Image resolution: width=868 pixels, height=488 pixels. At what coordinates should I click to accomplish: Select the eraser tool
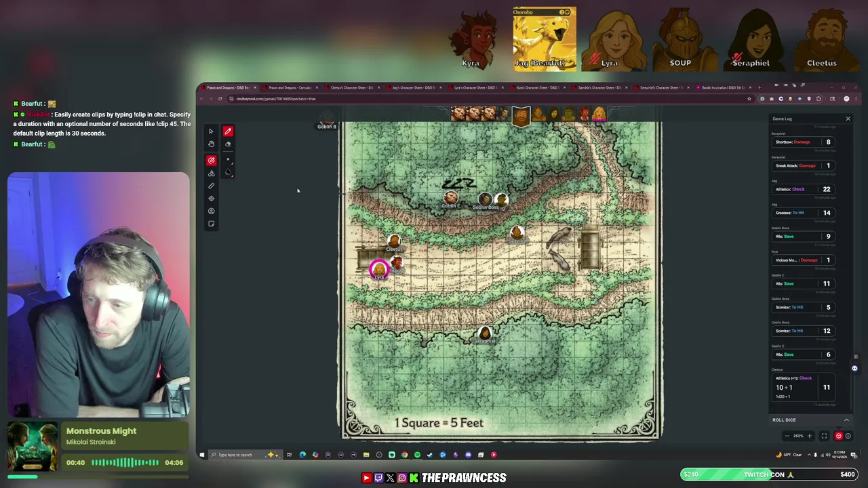click(x=228, y=144)
